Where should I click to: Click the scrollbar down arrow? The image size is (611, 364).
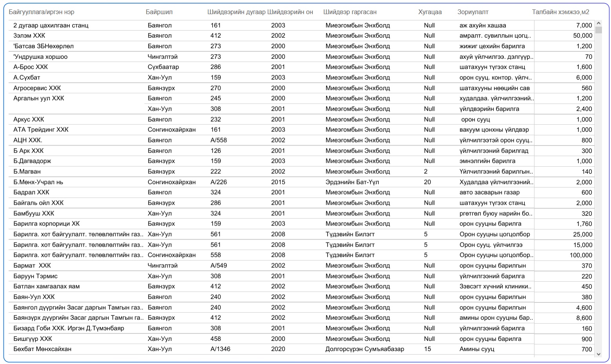pos(598,354)
